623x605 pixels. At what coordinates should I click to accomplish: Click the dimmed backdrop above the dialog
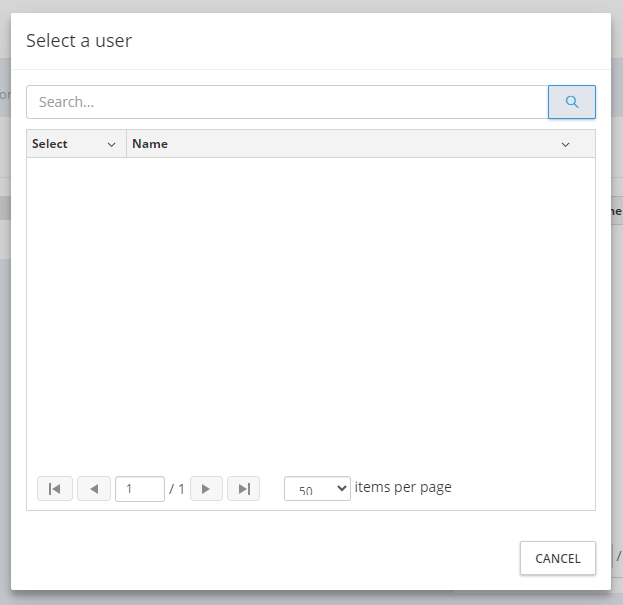(x=310, y=6)
